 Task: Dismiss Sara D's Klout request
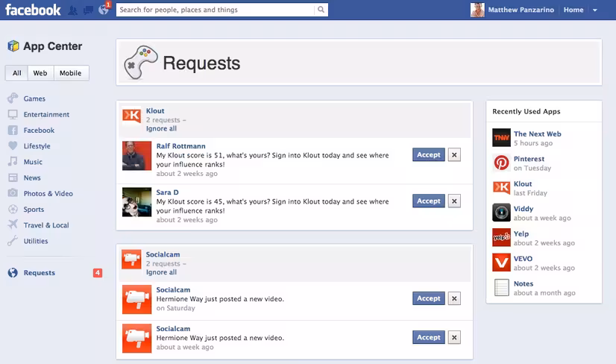(x=454, y=201)
